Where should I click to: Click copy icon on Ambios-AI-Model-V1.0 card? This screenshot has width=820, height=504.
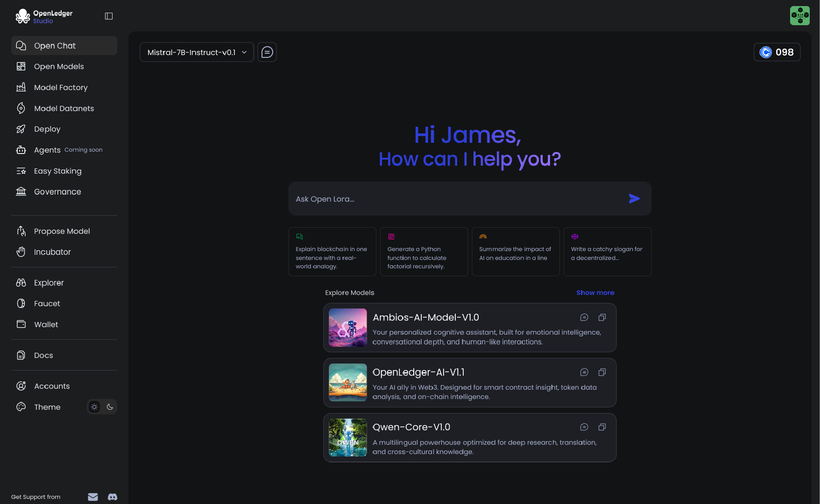pyautogui.click(x=602, y=317)
